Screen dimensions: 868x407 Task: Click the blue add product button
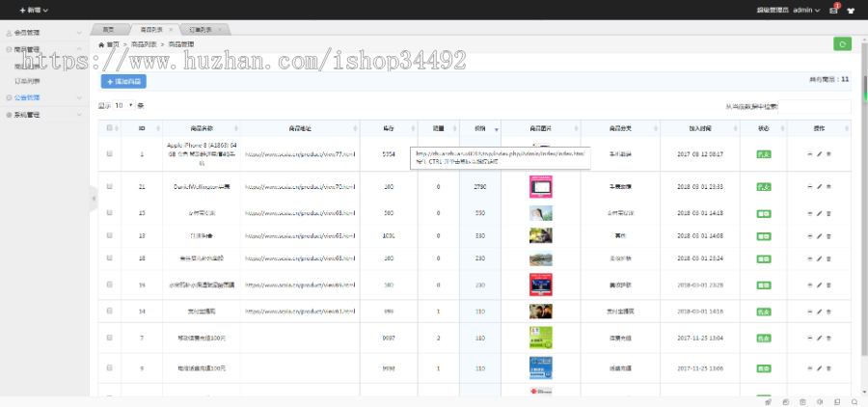[x=123, y=82]
